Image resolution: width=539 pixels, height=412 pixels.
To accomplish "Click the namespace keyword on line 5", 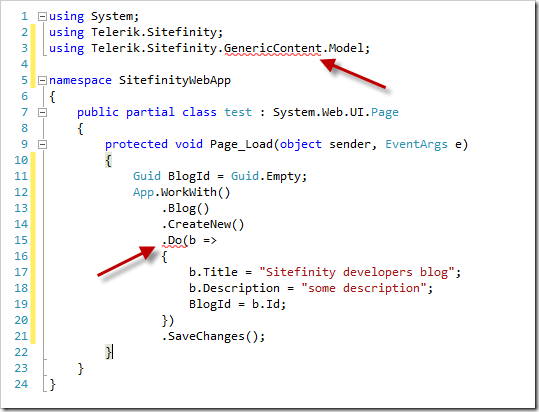I will click(80, 80).
